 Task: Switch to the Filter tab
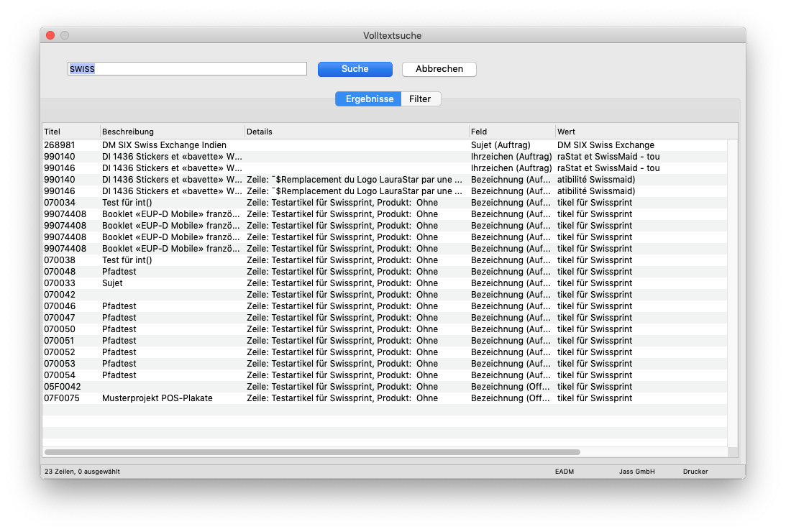(420, 99)
